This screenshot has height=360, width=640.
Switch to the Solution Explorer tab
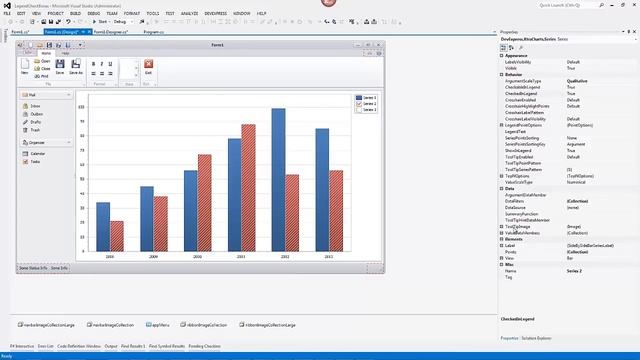[x=536, y=338]
